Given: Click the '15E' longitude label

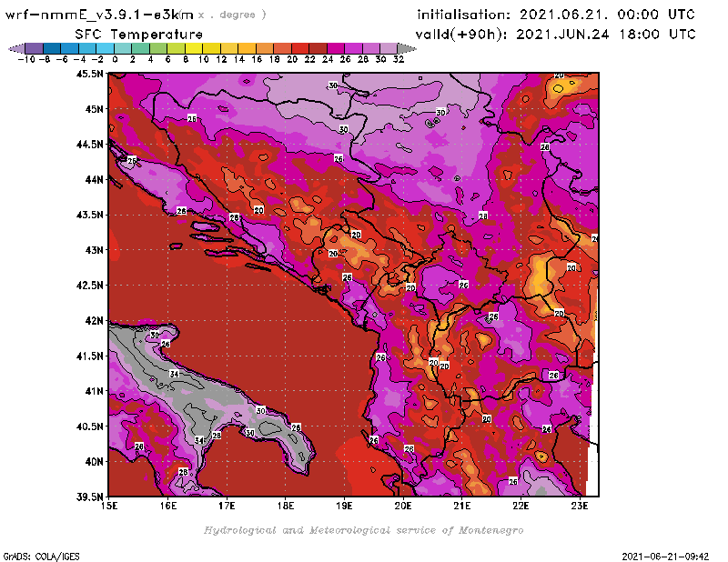Looking at the screenshot, I should (x=109, y=506).
